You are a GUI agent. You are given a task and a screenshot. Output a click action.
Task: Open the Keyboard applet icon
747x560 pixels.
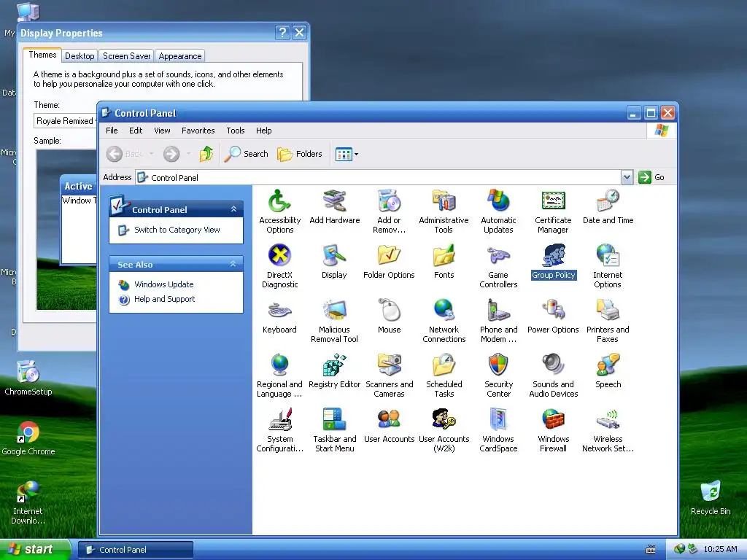pos(279,311)
